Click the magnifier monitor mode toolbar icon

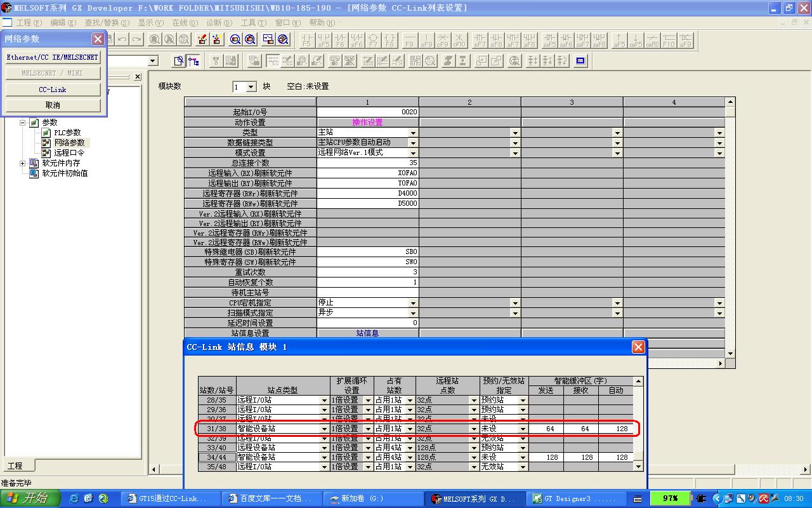tap(235, 39)
